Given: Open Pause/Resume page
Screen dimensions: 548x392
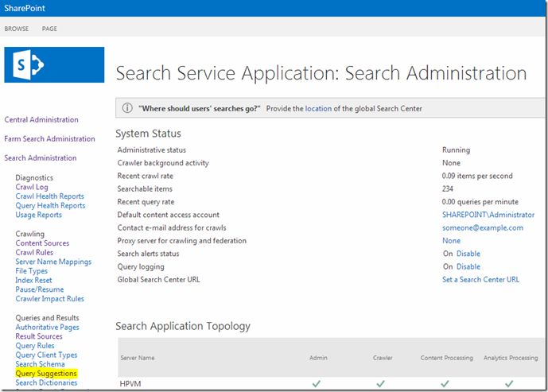Looking at the screenshot, I should point(40,289).
